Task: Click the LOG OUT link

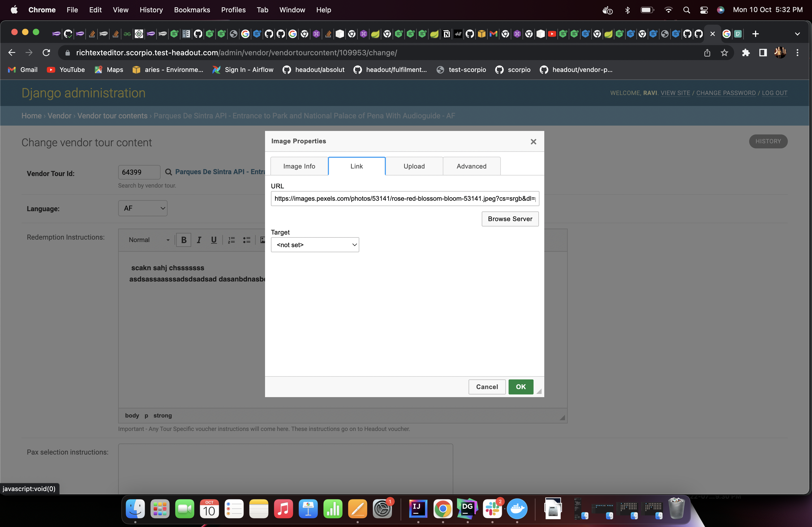Action: point(774,93)
